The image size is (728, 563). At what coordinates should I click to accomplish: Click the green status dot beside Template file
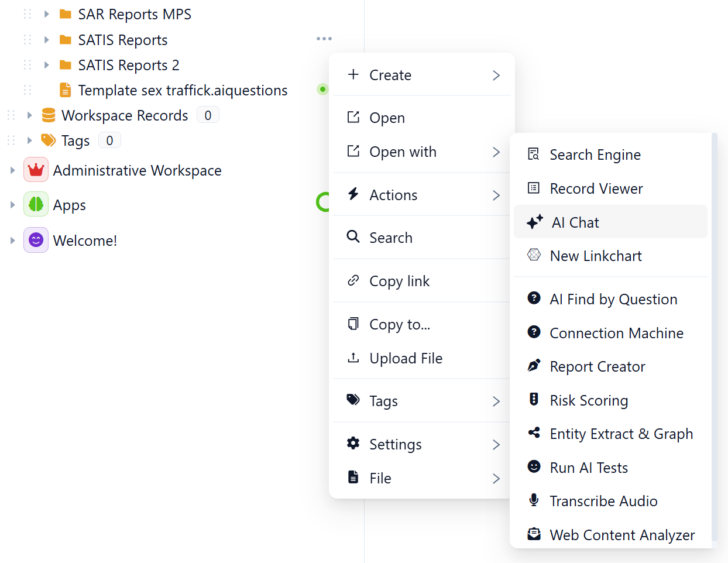(x=322, y=90)
